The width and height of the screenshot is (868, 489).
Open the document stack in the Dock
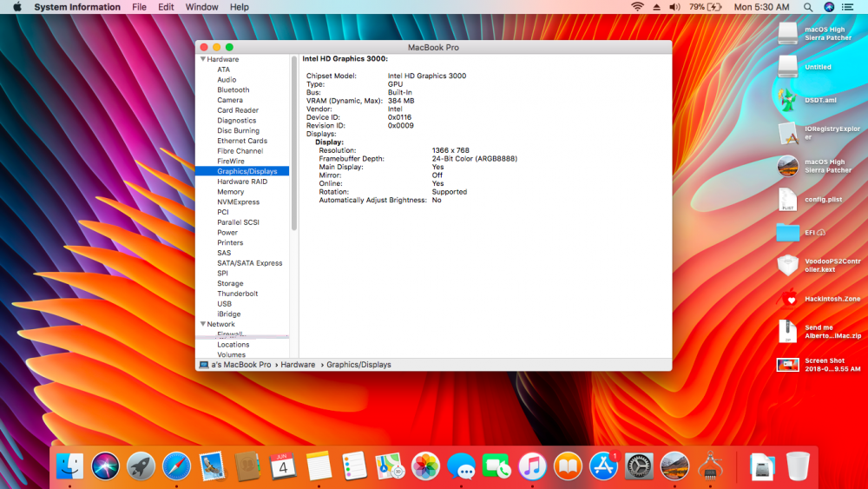[x=762, y=466]
